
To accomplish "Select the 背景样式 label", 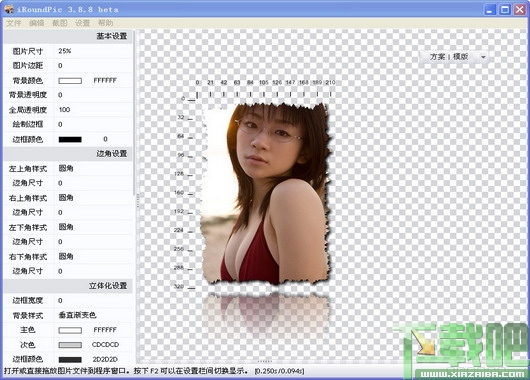I will (28, 315).
